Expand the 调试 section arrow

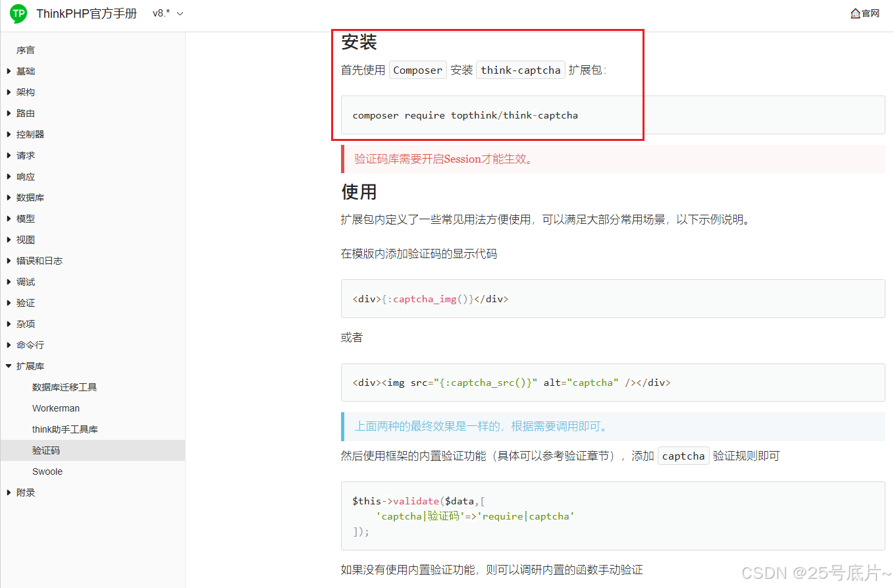(9, 282)
